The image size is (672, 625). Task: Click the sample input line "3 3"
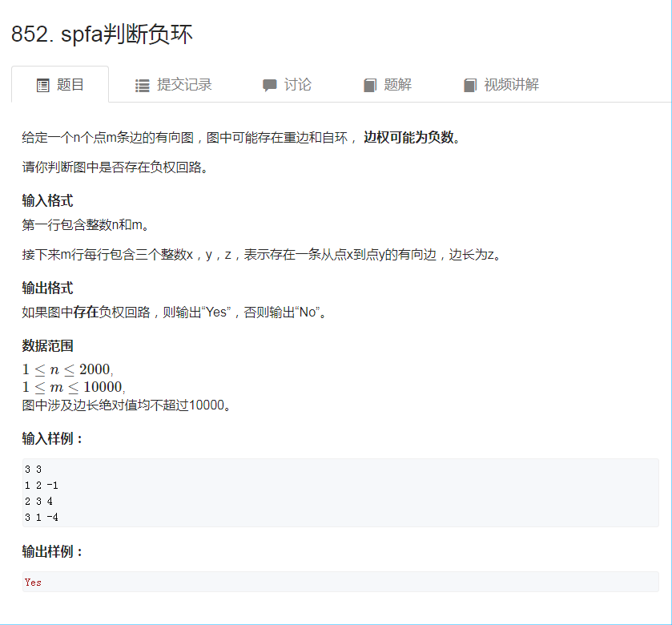tap(33, 470)
